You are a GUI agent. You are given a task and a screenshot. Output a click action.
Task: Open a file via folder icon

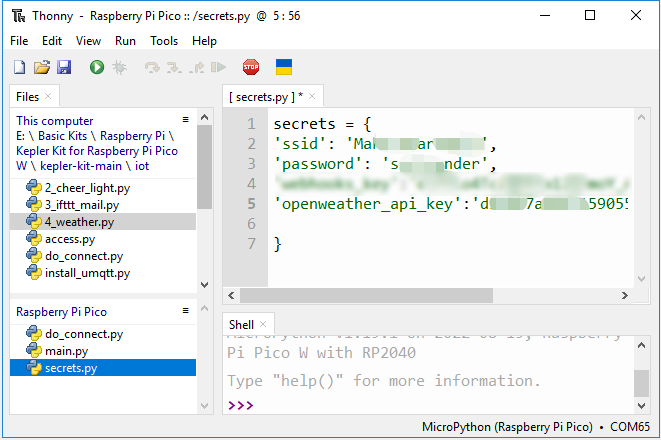42,67
